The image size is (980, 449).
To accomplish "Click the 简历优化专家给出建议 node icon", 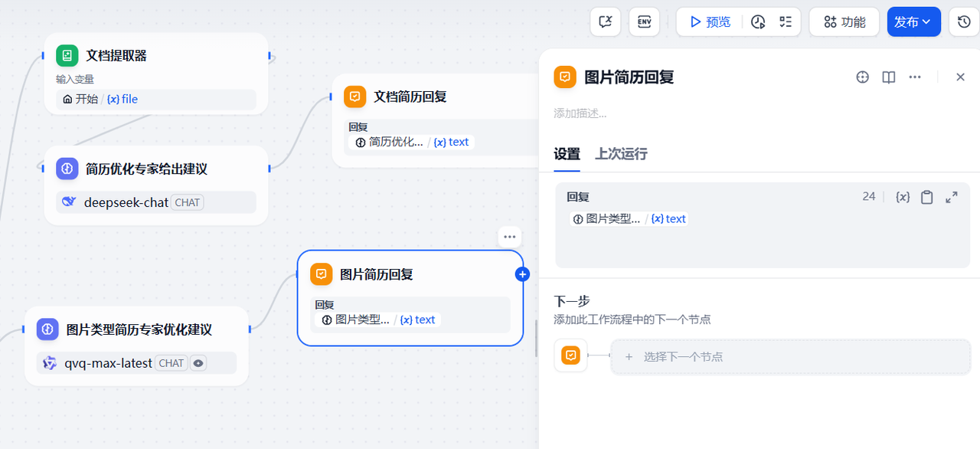I will point(67,169).
